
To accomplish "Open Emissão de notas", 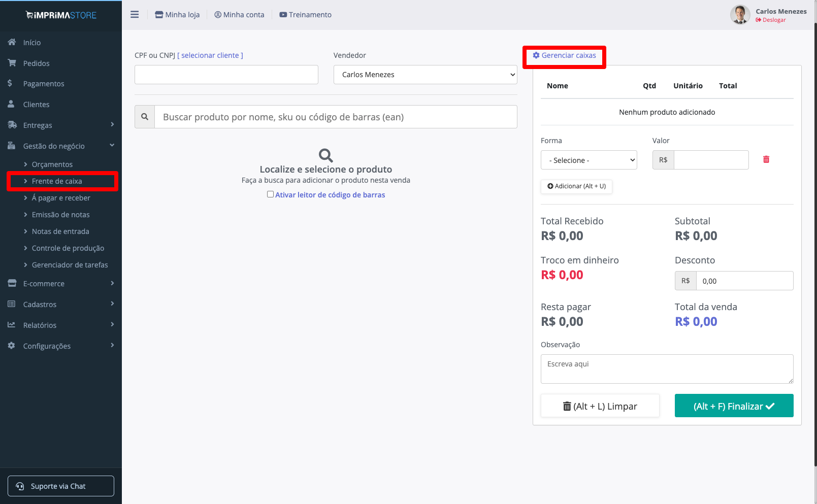I will 60,215.
